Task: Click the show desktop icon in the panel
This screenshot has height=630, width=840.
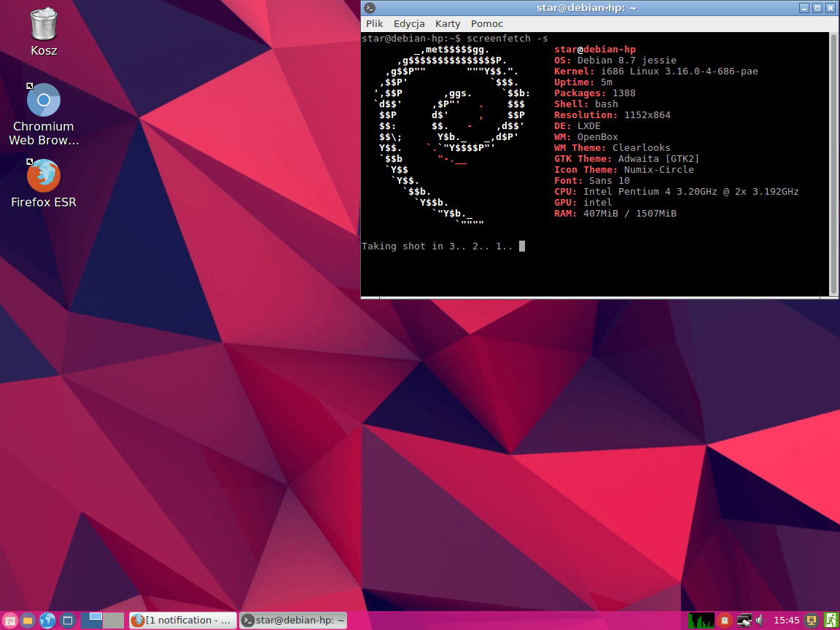Action: 67,621
